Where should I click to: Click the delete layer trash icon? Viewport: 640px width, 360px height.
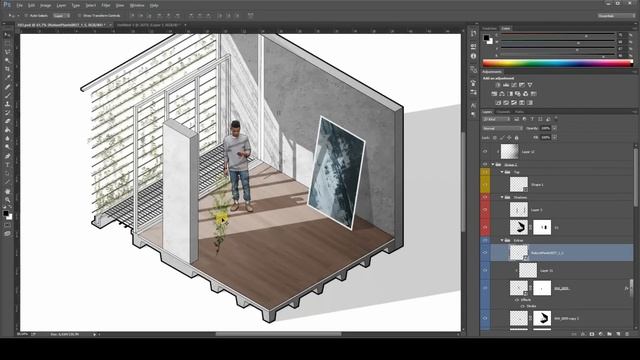pos(627,334)
